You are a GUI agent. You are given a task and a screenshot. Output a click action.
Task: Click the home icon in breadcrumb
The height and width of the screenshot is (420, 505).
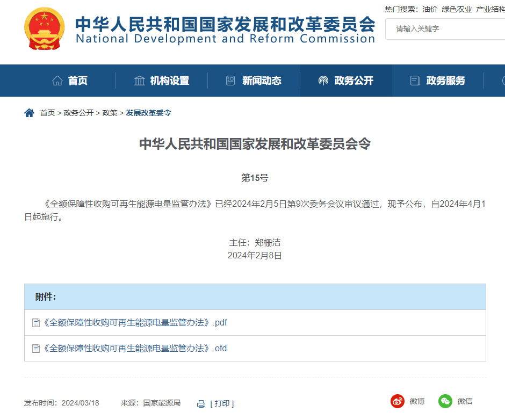(29, 113)
